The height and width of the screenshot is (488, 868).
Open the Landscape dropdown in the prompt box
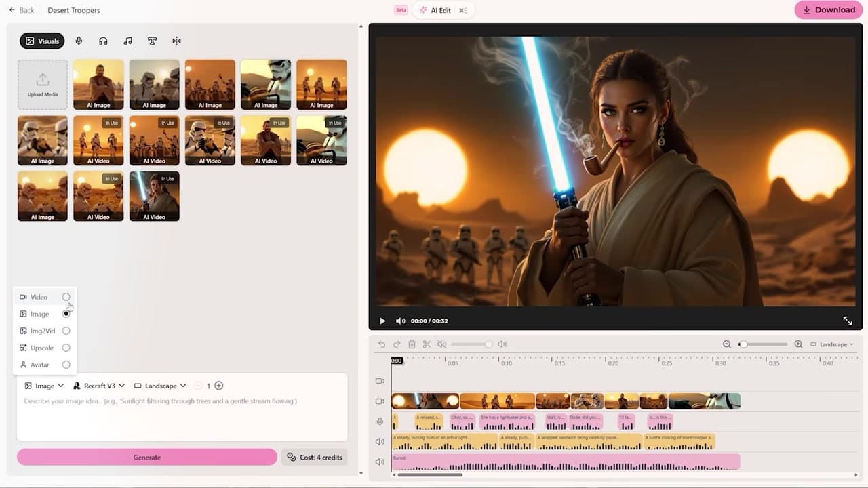pyautogui.click(x=160, y=386)
